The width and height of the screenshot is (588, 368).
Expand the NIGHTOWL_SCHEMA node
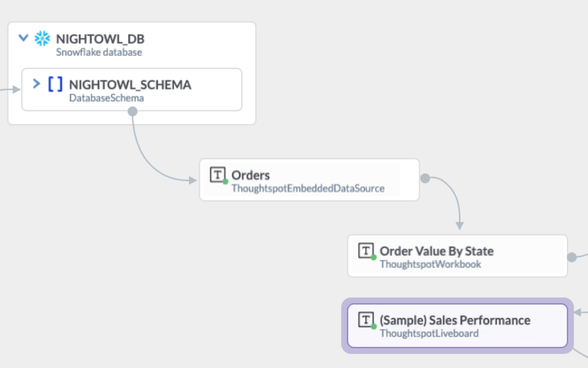click(x=37, y=84)
